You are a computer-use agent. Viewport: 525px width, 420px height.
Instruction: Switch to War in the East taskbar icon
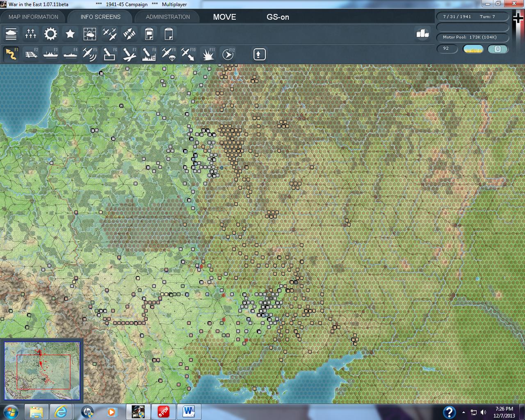(137, 411)
